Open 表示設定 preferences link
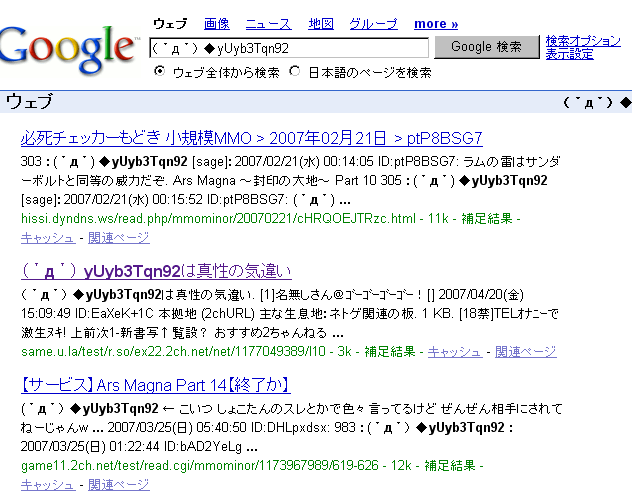Screen dimensions: 632x497 click(570, 54)
